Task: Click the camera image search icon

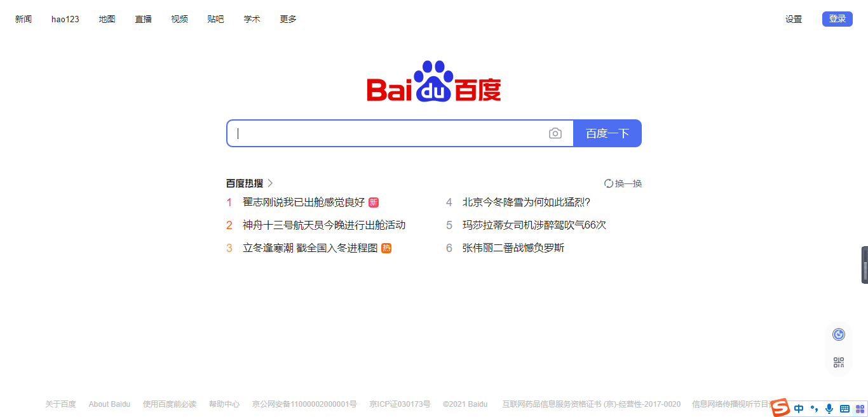Action: tap(555, 133)
